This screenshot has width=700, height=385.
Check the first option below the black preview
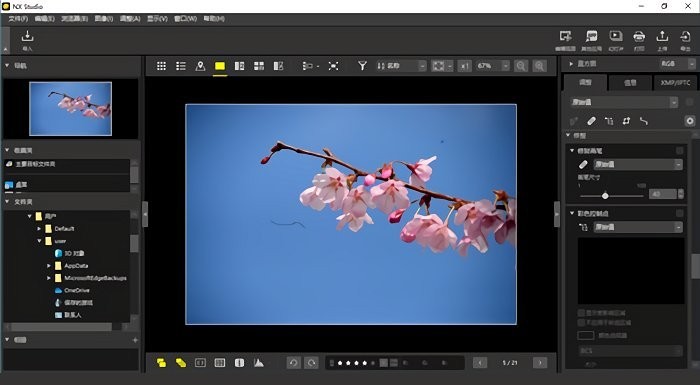581,313
